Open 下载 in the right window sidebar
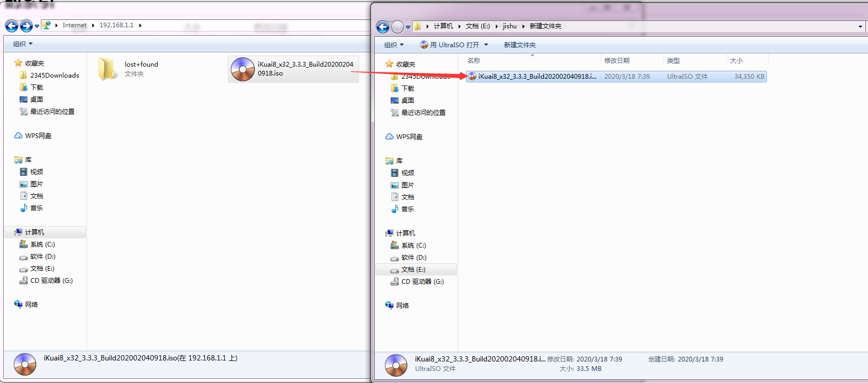The image size is (868, 383). (x=402, y=88)
